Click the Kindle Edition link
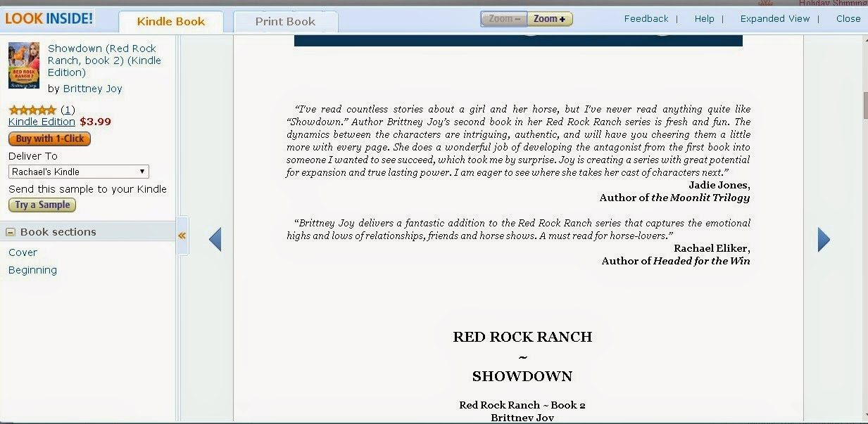 click(42, 122)
